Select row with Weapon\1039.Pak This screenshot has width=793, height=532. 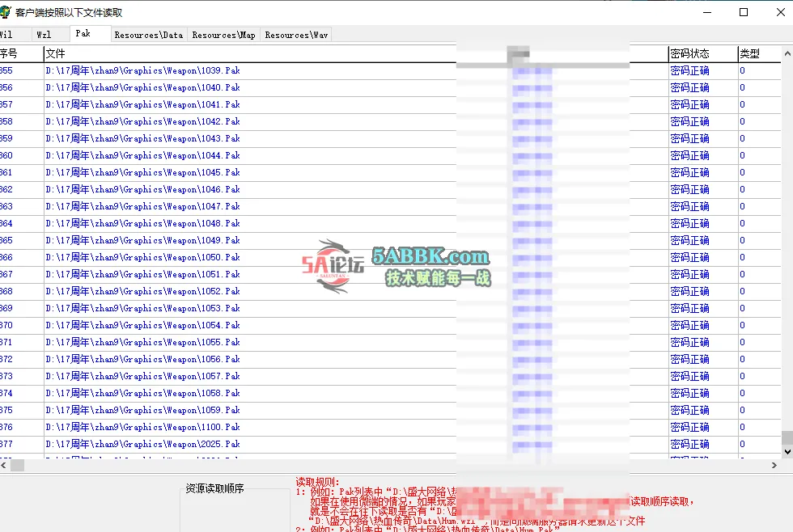point(390,70)
